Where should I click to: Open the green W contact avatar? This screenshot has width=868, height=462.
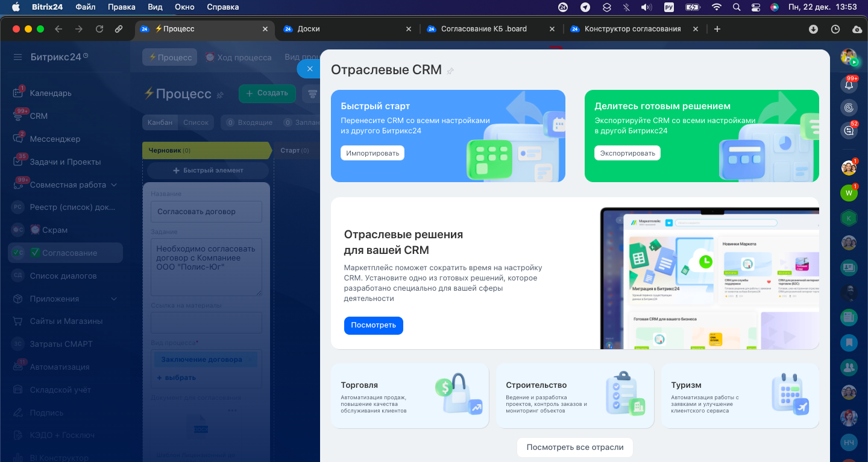(849, 193)
